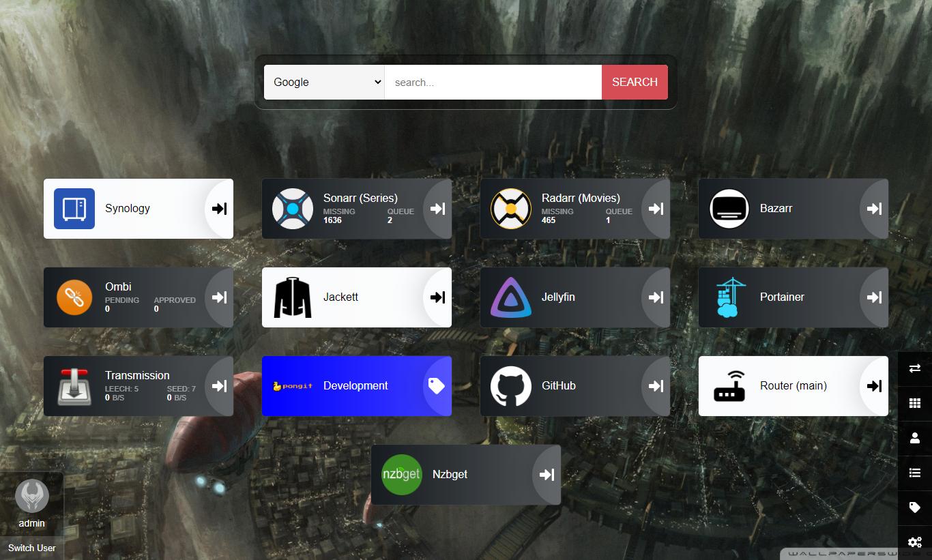Expand the Development tag tile arrow

436,386
